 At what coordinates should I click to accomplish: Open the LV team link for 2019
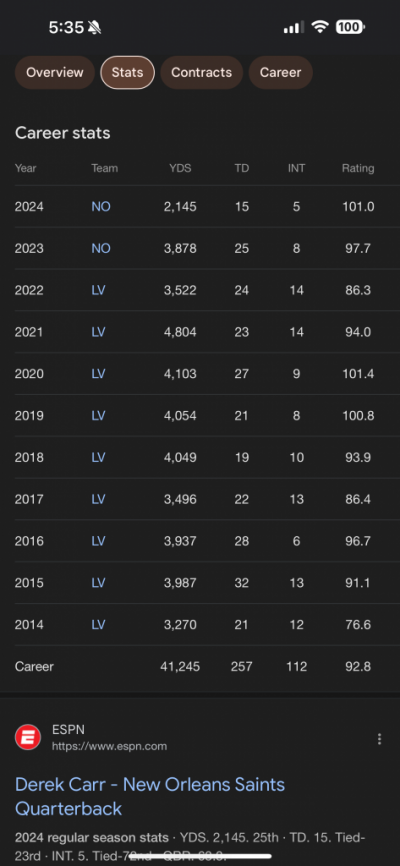pyautogui.click(x=98, y=416)
